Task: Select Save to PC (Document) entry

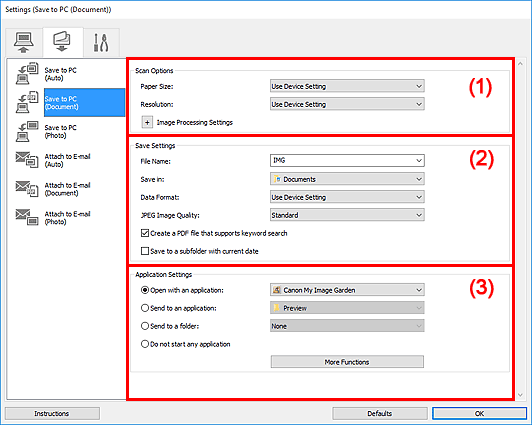Action: coord(84,102)
